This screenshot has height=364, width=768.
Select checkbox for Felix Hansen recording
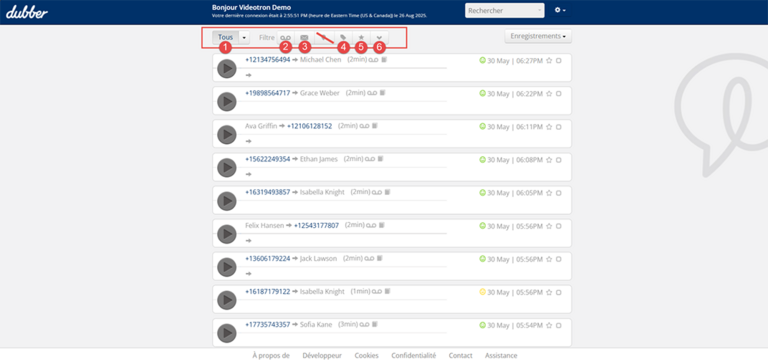[559, 226]
